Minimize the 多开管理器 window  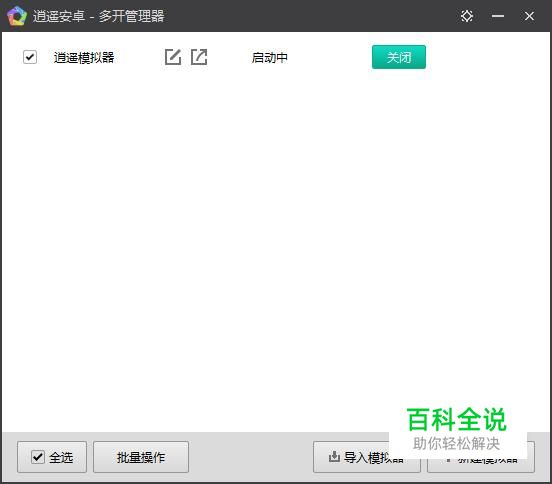[x=498, y=16]
